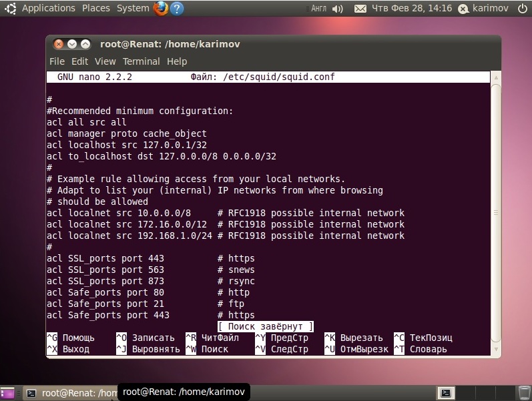This screenshot has width=532, height=401.
Task: Click terminal workspace icon in bottom panel
Action: 445,393
